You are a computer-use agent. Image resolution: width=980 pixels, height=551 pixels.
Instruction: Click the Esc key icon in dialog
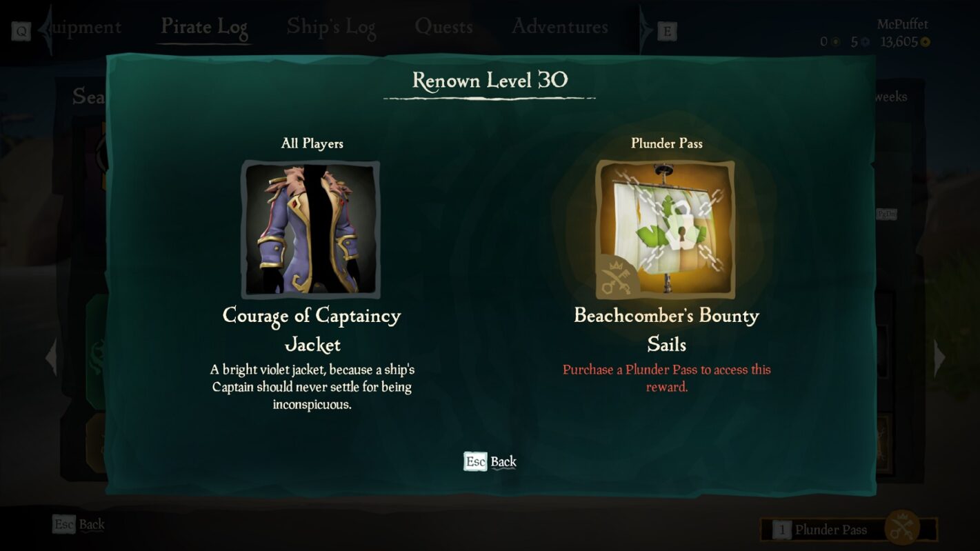coord(475,461)
